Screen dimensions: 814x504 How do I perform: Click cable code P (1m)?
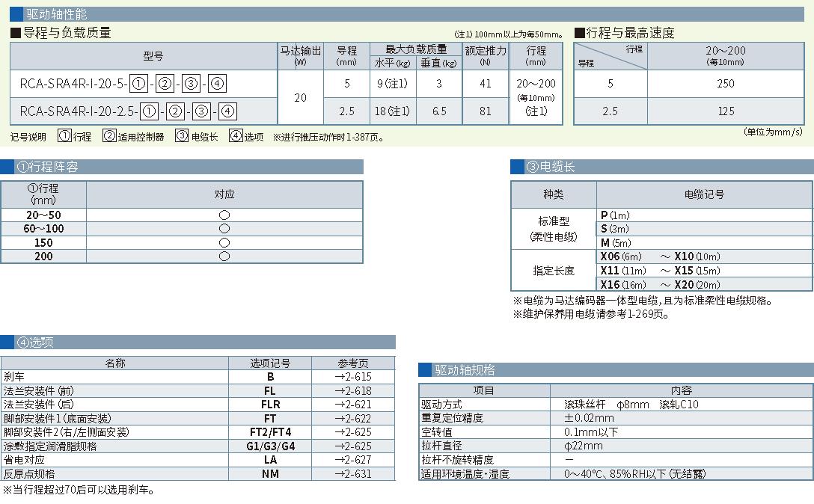pyautogui.click(x=615, y=215)
